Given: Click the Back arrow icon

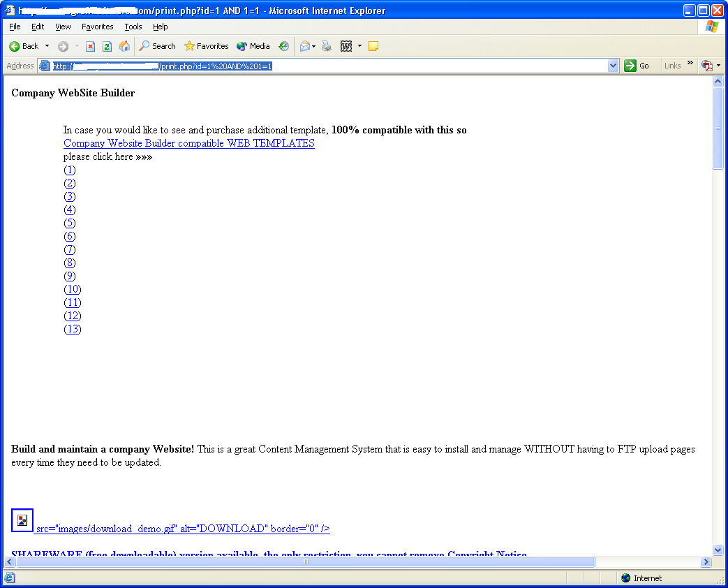Looking at the screenshot, I should click(15, 46).
